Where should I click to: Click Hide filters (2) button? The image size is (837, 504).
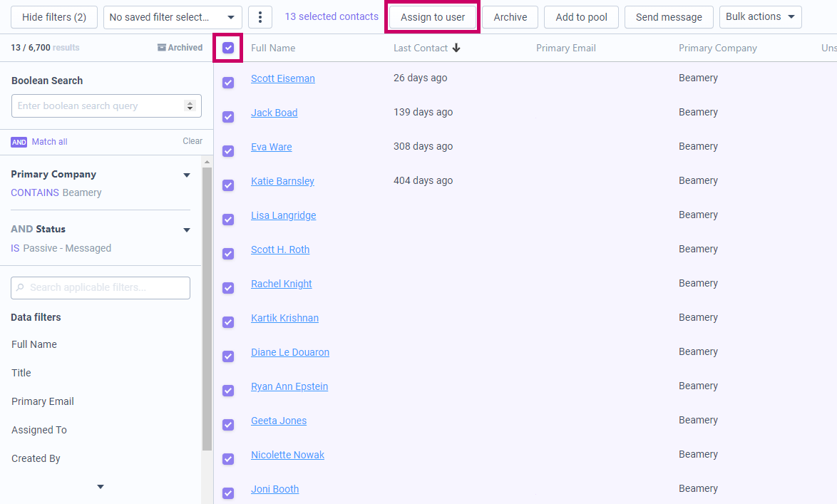coord(54,17)
